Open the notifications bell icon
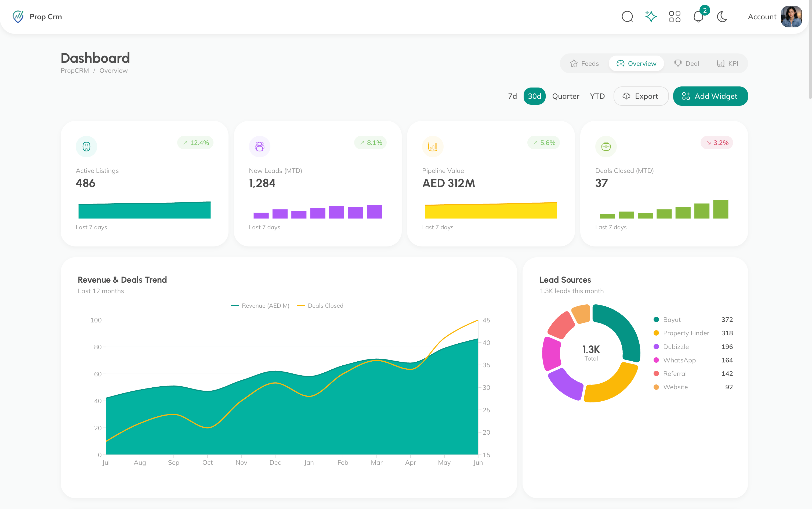 (698, 16)
